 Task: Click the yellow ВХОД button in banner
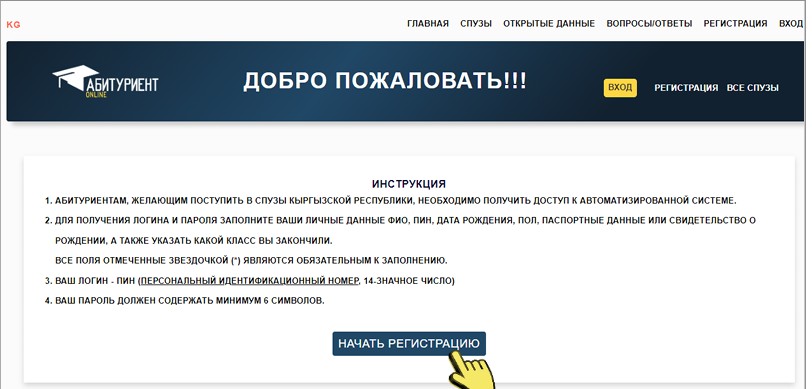pos(620,88)
